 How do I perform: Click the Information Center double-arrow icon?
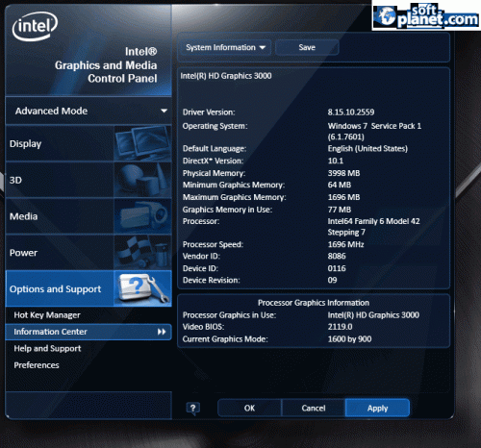(162, 332)
